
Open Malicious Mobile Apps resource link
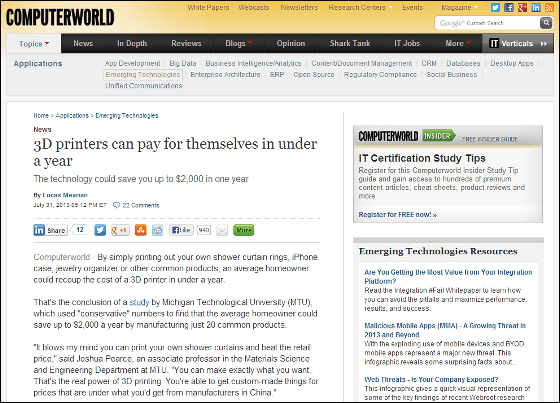pyautogui.click(x=445, y=330)
